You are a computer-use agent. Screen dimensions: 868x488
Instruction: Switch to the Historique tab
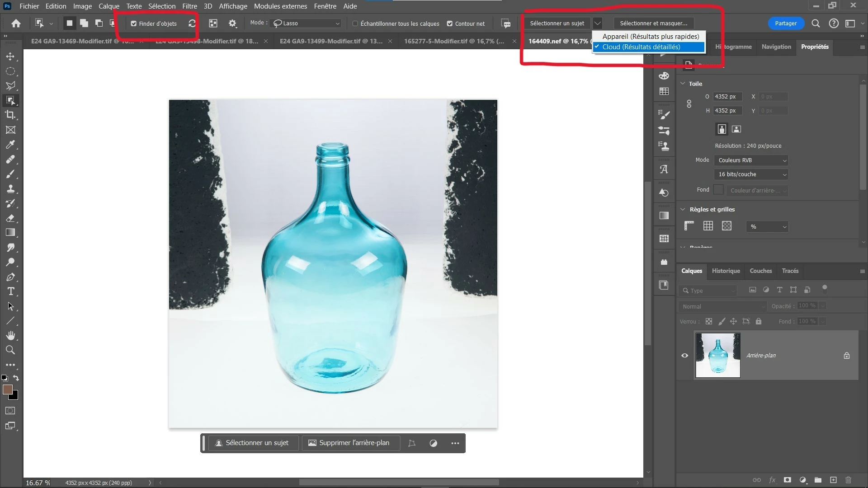pos(726,271)
